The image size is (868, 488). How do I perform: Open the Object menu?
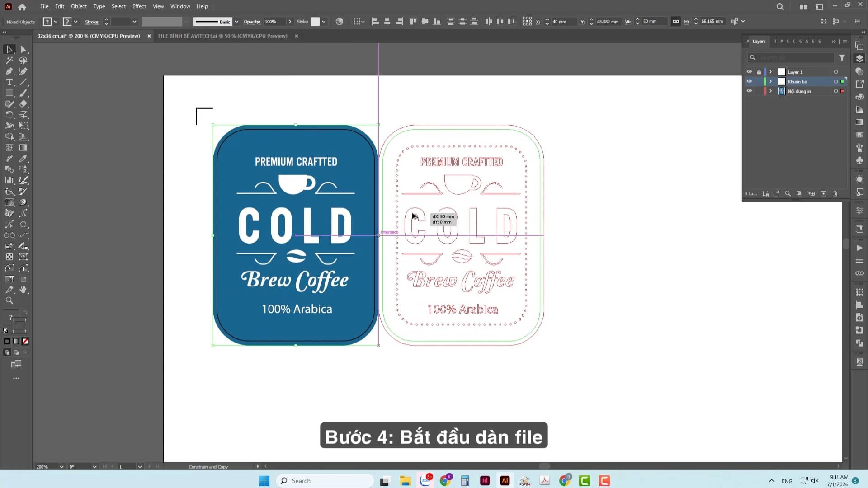click(x=79, y=6)
